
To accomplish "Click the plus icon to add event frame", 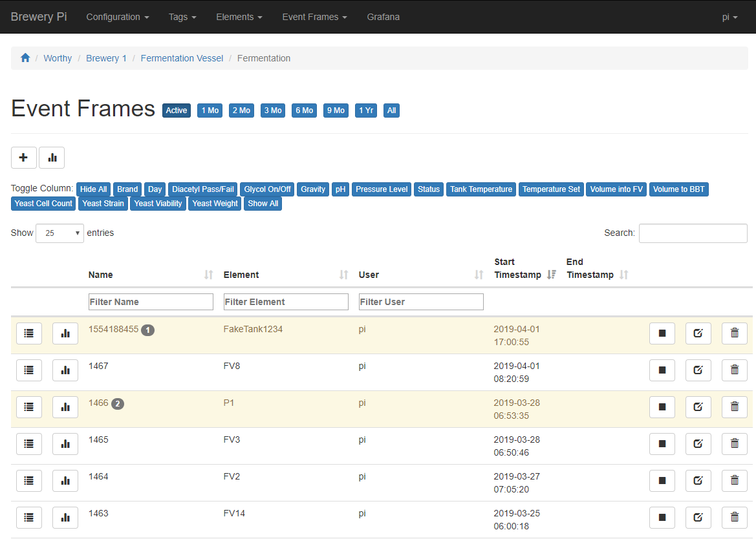I will coord(23,157).
